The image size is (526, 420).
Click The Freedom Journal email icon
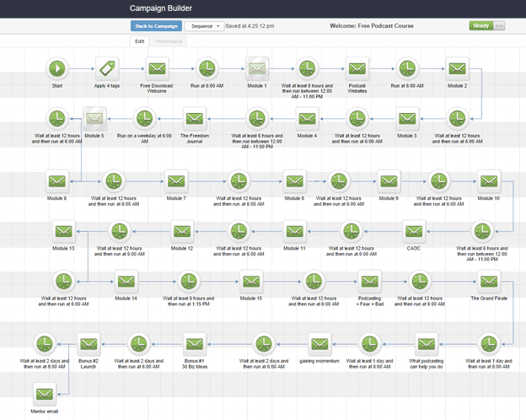[195, 119]
